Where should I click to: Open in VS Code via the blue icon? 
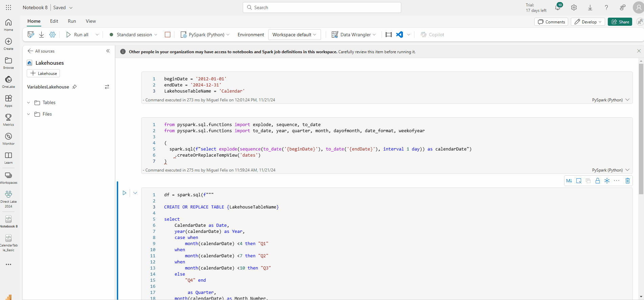[x=400, y=35]
